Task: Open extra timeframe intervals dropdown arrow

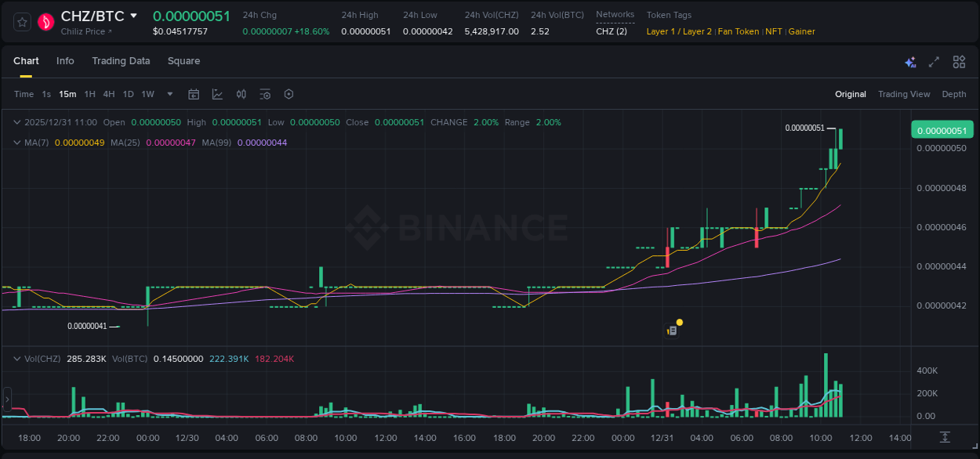Action: click(169, 94)
